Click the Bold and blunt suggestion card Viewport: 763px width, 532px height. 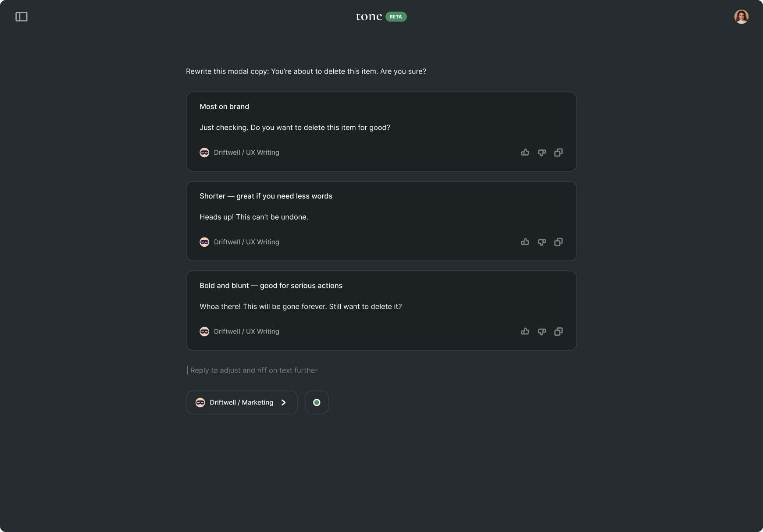pyautogui.click(x=381, y=307)
